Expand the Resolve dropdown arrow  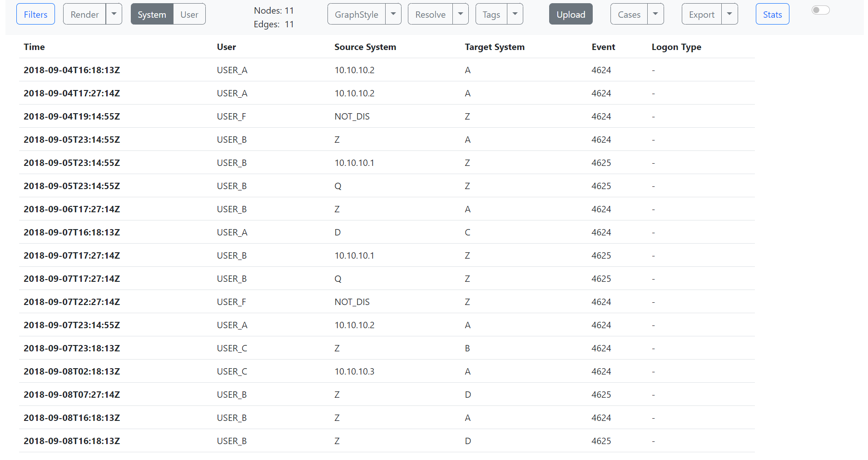461,14
